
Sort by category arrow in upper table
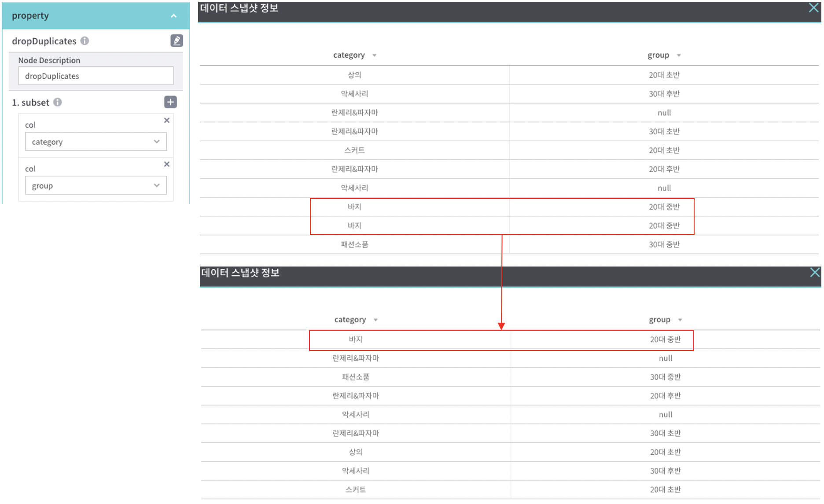[375, 55]
